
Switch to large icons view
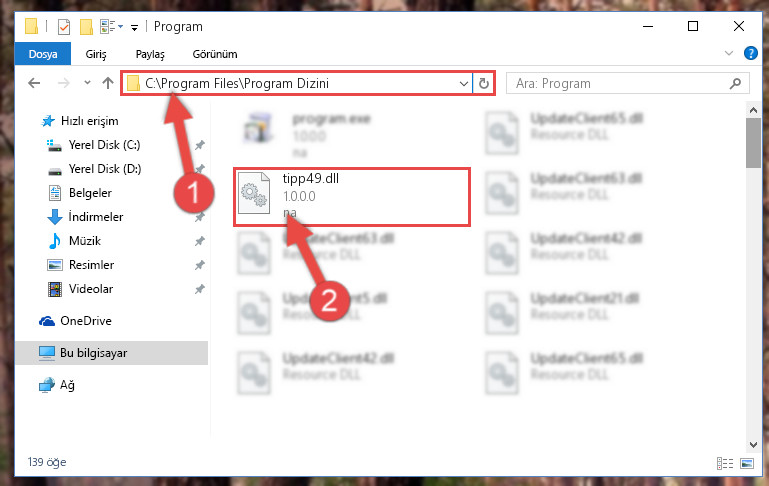coord(747,463)
